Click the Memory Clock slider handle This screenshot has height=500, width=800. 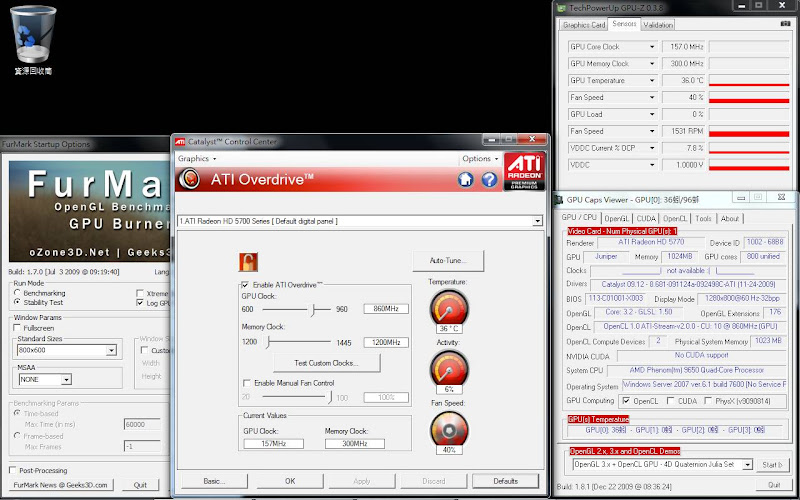267,342
